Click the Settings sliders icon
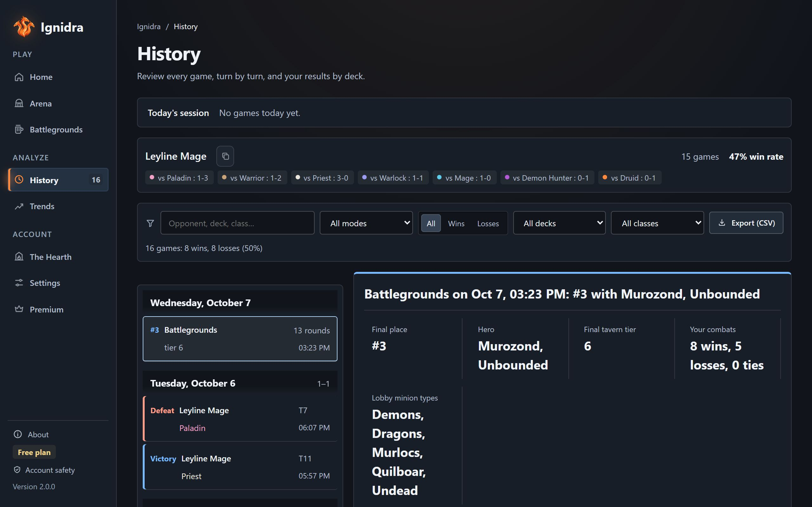The image size is (812, 507). click(19, 283)
